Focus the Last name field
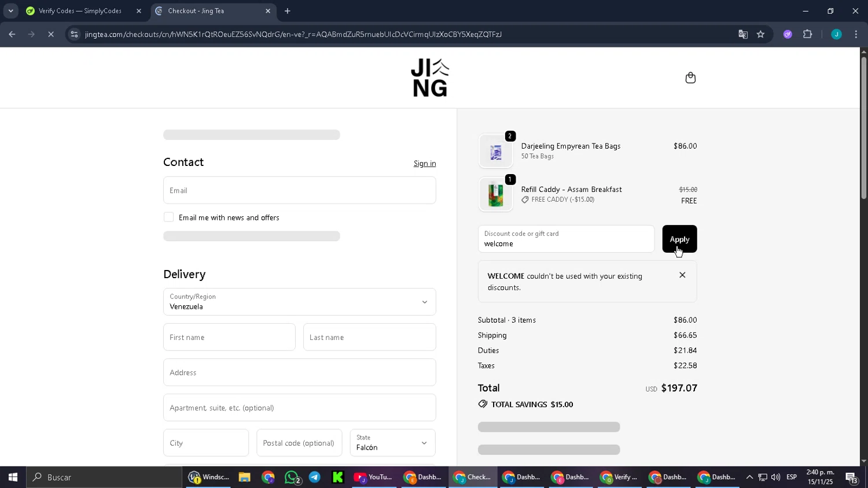Viewport: 868px width, 488px height. [369, 337]
